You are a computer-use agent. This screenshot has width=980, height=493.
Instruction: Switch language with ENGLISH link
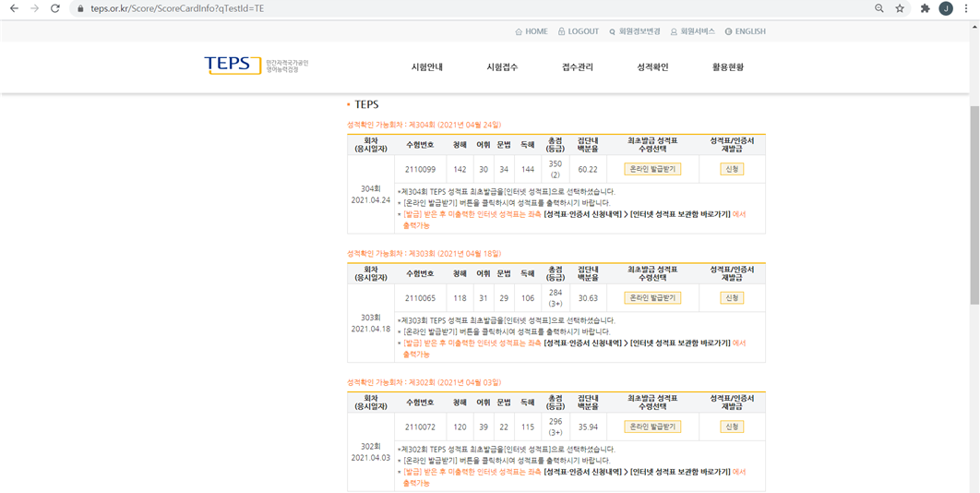pos(746,31)
